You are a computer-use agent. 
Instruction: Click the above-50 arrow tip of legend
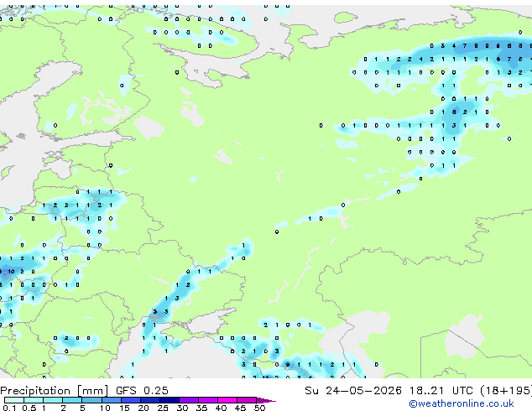pyautogui.click(x=266, y=400)
